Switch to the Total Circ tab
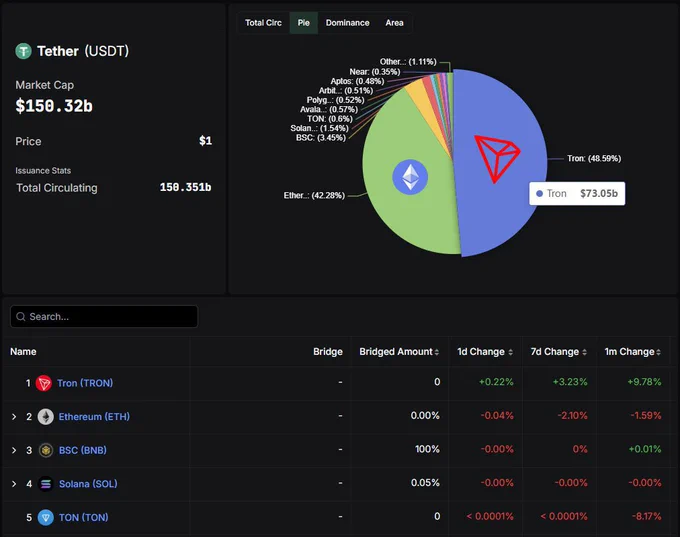 point(263,23)
